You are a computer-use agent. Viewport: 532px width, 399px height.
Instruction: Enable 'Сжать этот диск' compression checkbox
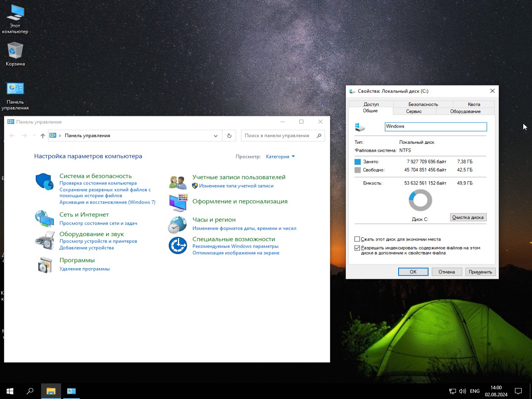[357, 239]
